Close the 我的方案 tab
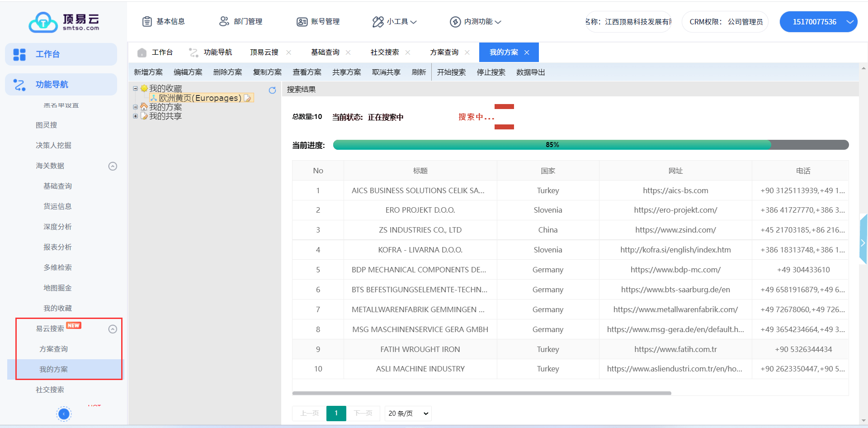 (527, 52)
